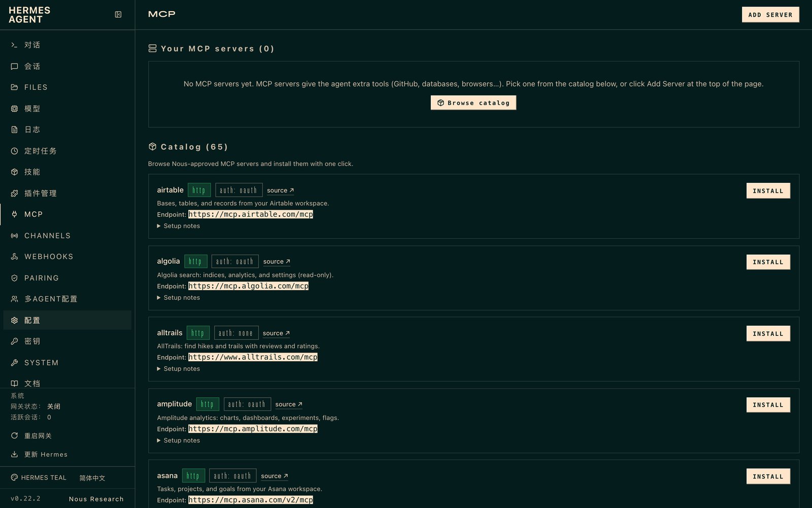Expand the airtable Setup notes
The height and width of the screenshot is (508, 812).
pyautogui.click(x=179, y=226)
